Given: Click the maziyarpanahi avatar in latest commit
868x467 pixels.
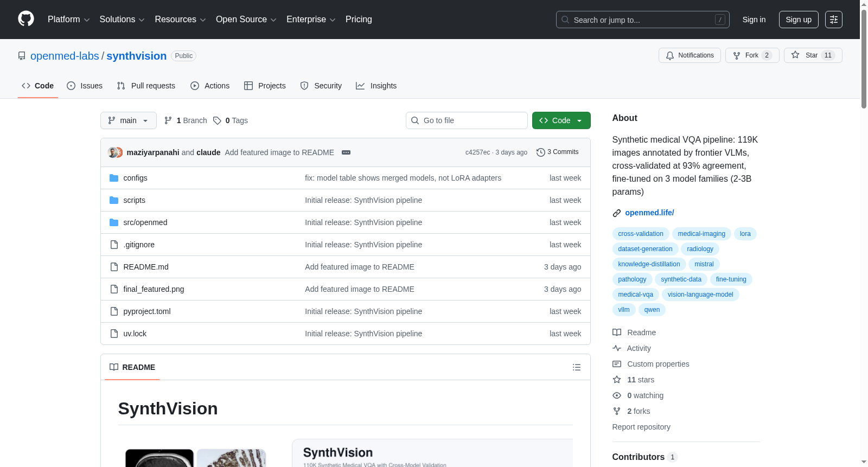Looking at the screenshot, I should [113, 152].
